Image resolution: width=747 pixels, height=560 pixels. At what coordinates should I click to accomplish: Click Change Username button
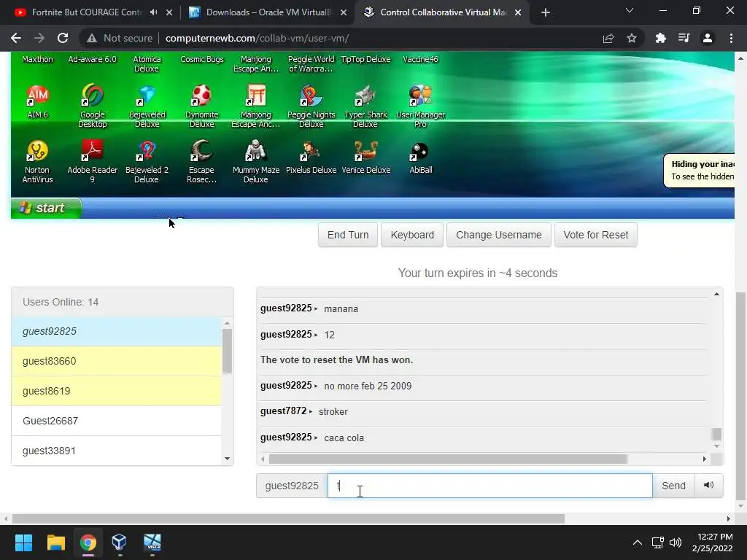click(499, 236)
